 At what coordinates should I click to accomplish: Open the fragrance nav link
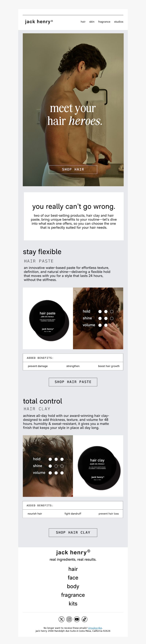[x=104, y=22]
